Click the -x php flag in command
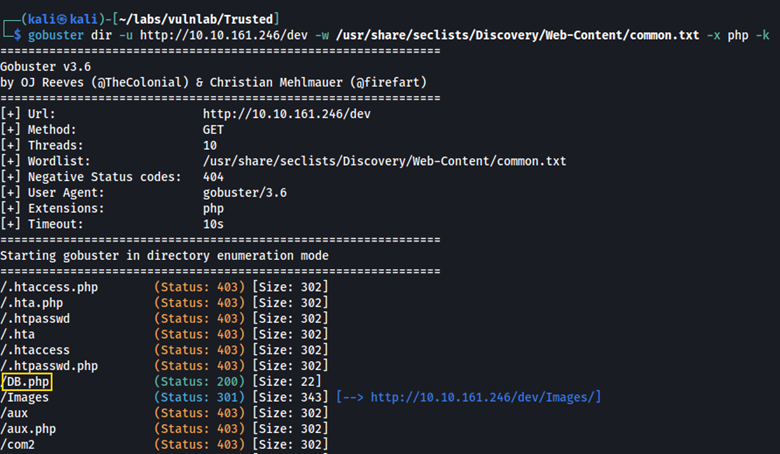Viewport: 780px width, 454px height. point(728,35)
